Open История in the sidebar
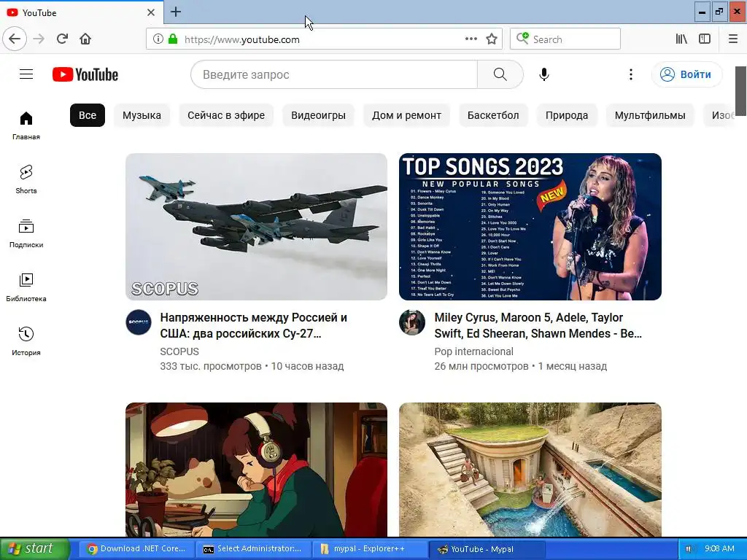 [x=26, y=341]
